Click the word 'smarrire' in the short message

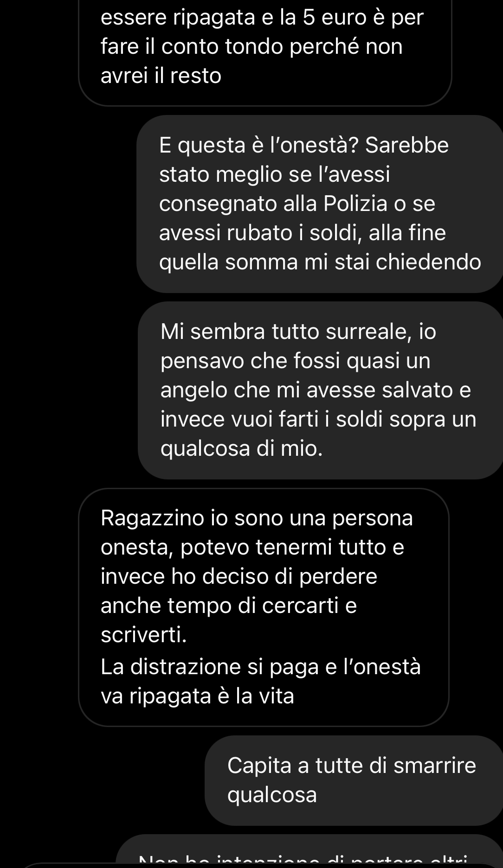coord(435,766)
